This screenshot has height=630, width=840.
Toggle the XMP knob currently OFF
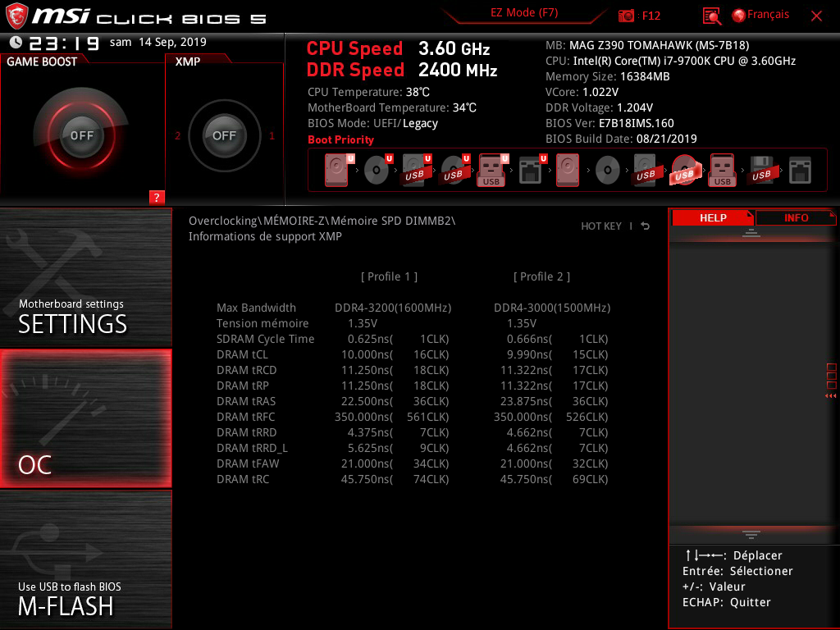(224, 135)
